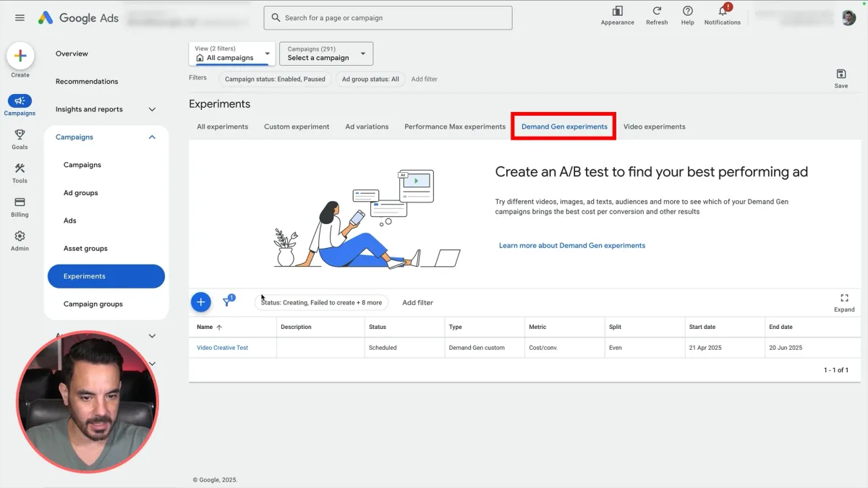
Task: Select Experiments in the sidebar
Action: point(106,276)
